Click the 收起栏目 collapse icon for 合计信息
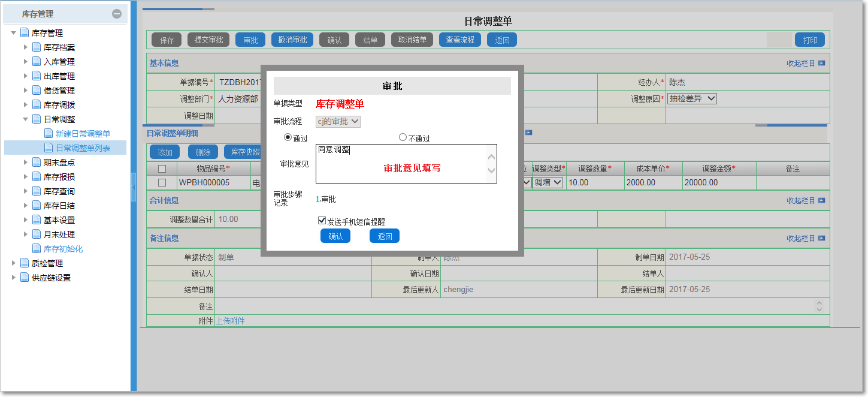This screenshot has width=868, height=397. point(822,200)
